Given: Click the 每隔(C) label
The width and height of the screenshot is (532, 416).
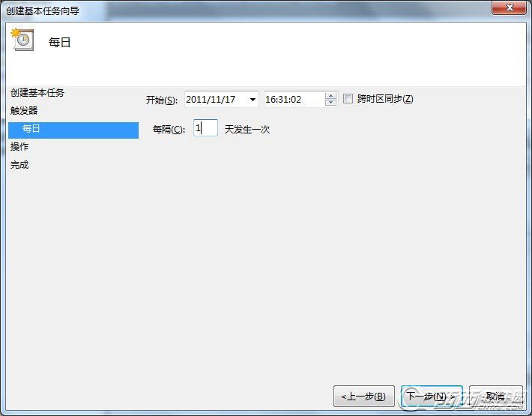Looking at the screenshot, I should coord(169,129).
